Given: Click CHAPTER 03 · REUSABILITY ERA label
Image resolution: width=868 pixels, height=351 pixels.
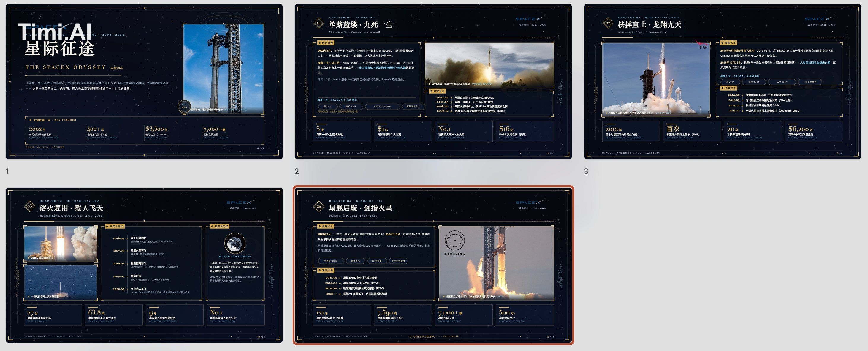Looking at the screenshot, I should click(x=70, y=201).
